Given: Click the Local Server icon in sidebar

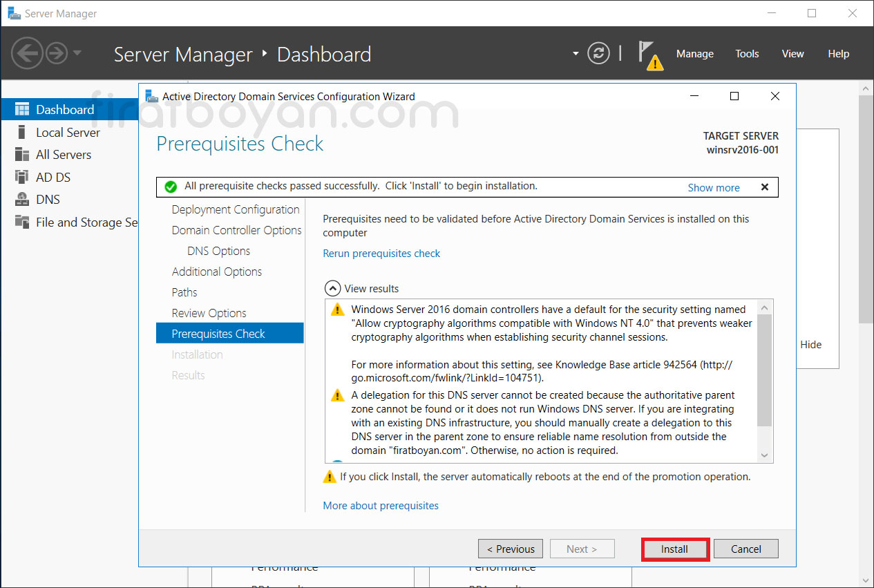Looking at the screenshot, I should (22, 132).
